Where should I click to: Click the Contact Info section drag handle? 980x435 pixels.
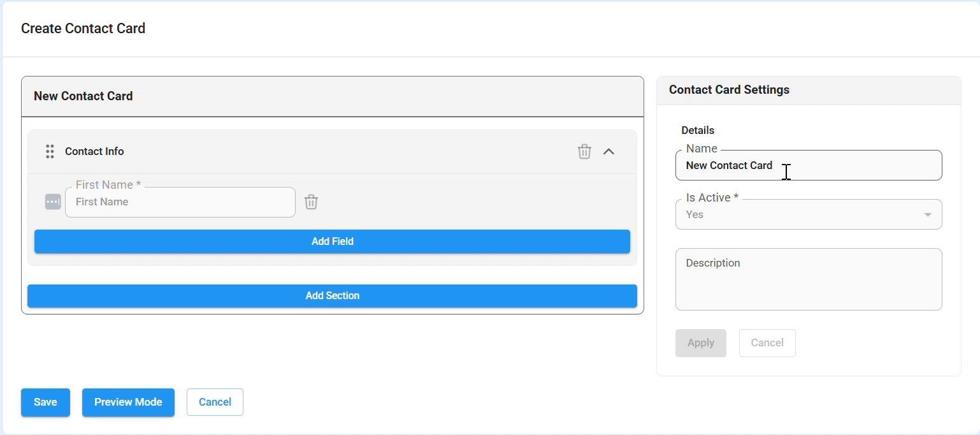tap(50, 152)
